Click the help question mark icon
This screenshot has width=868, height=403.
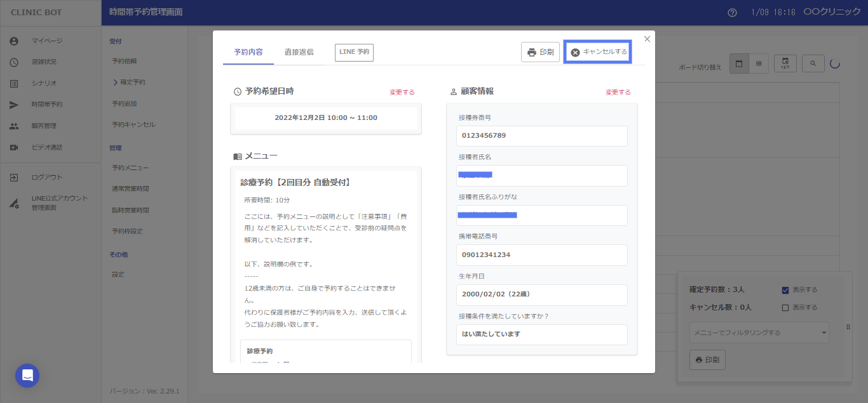[x=732, y=13]
